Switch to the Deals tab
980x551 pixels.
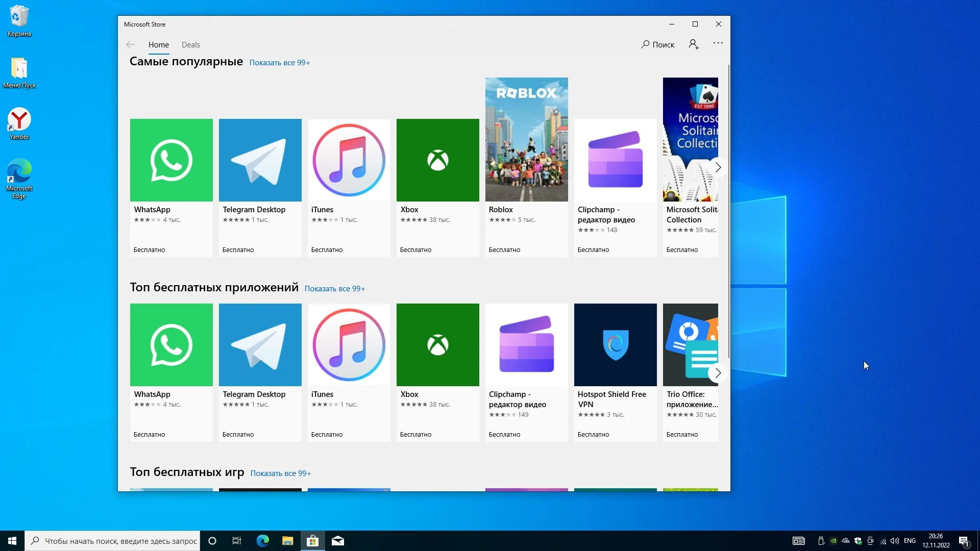[x=190, y=45]
